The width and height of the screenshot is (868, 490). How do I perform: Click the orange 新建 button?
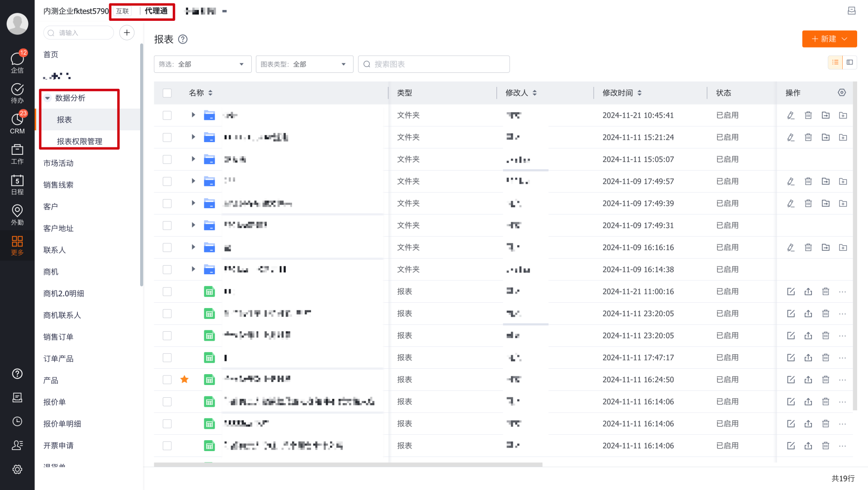point(829,39)
